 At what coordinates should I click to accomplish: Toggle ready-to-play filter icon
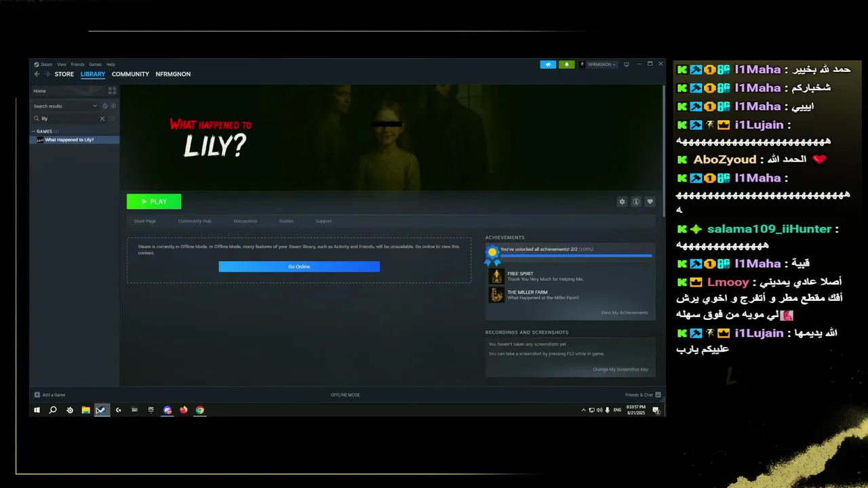[113, 106]
